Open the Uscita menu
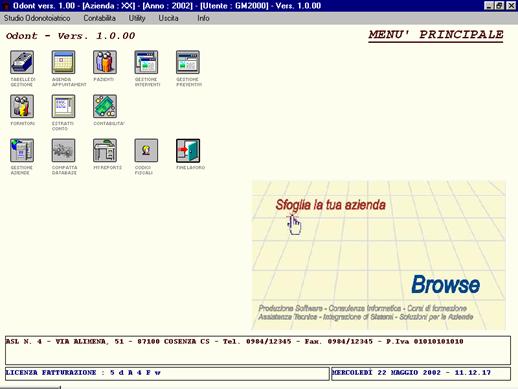Image resolution: width=518 pixels, height=389 pixels. click(x=168, y=18)
